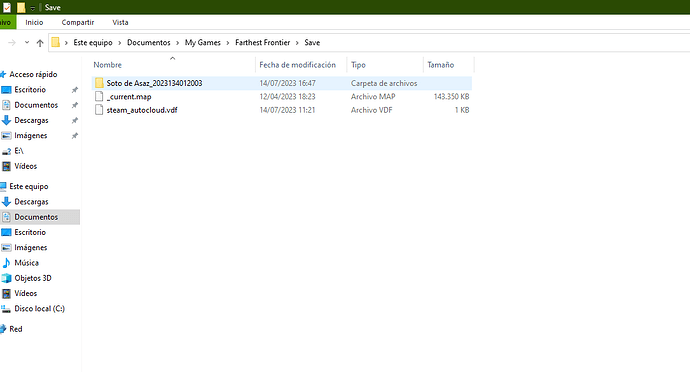The width and height of the screenshot is (690, 372).
Task: Expand the chevron after Documentos in path
Action: (178, 43)
